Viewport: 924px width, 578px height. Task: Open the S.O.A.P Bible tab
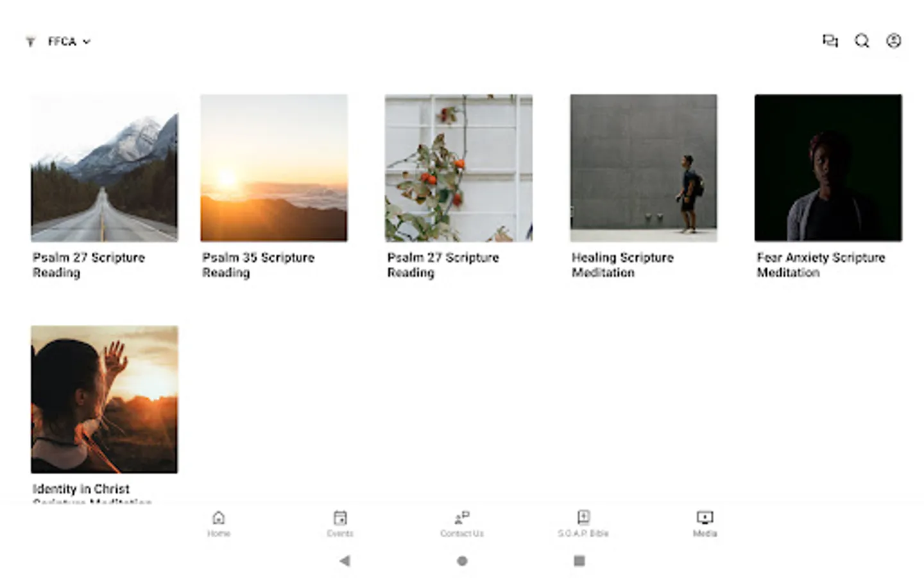click(583, 523)
